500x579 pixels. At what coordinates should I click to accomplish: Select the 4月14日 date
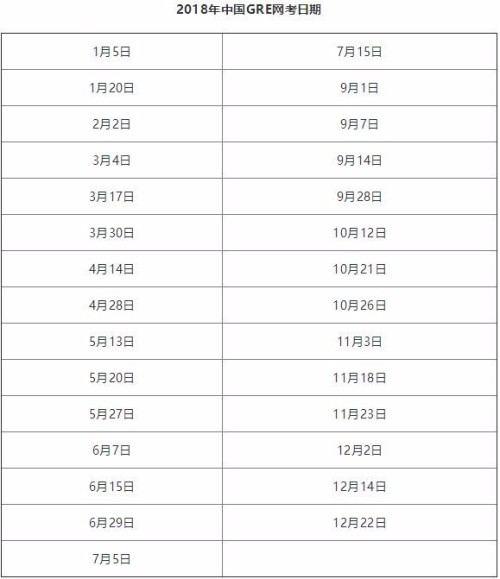[112, 269]
